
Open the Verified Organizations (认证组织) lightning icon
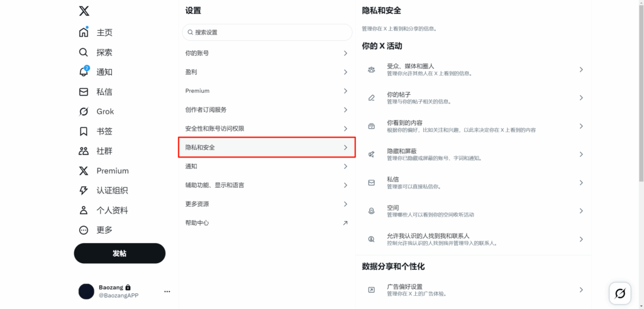coord(84,190)
